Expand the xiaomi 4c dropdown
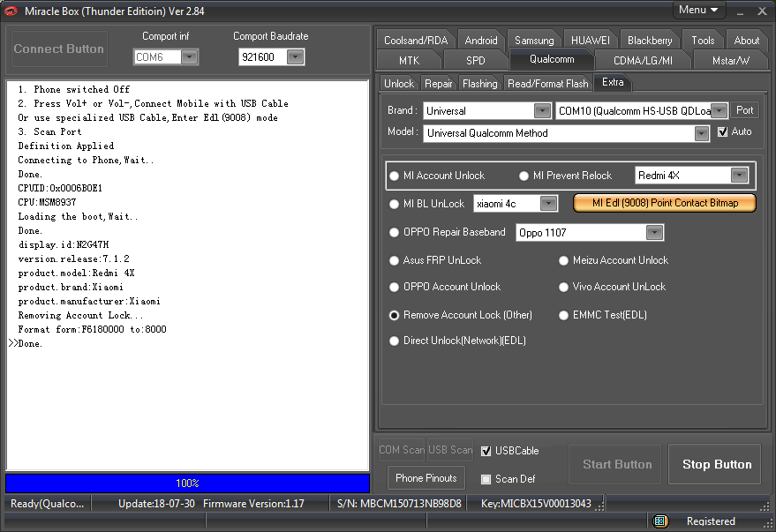This screenshot has height=532, width=776. coord(548,203)
